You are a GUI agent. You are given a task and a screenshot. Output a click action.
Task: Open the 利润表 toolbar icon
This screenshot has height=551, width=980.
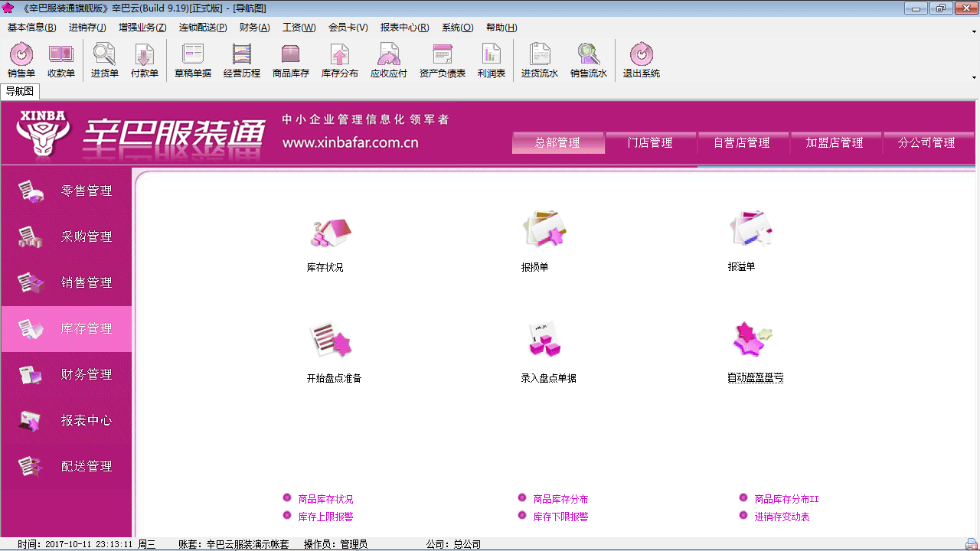tap(492, 61)
